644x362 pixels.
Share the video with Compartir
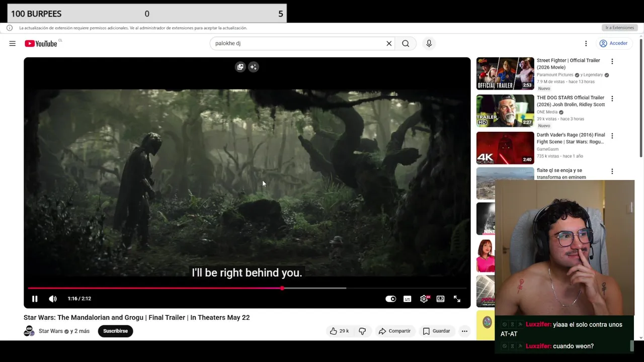pos(394,331)
